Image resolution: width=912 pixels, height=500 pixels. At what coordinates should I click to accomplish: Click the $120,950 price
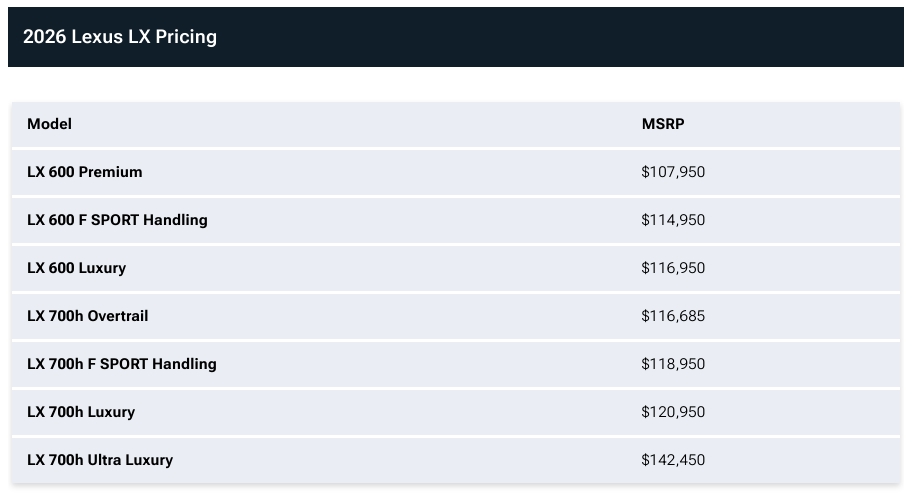[673, 412]
